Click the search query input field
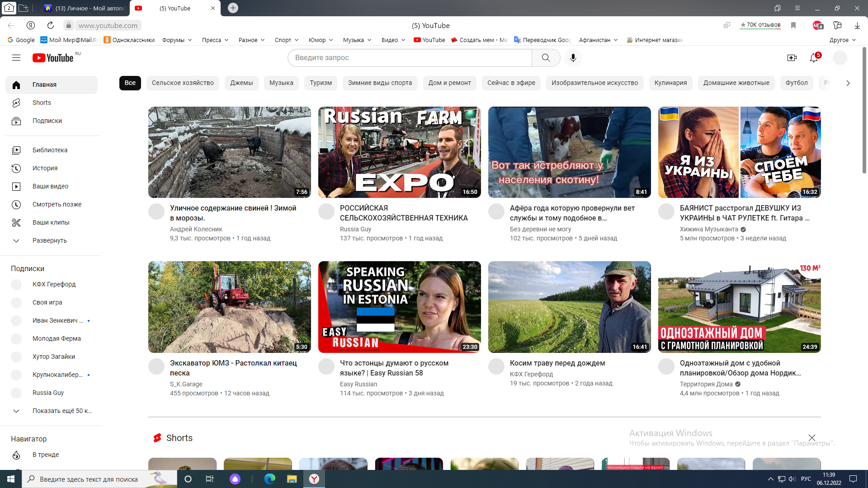 [x=409, y=58]
